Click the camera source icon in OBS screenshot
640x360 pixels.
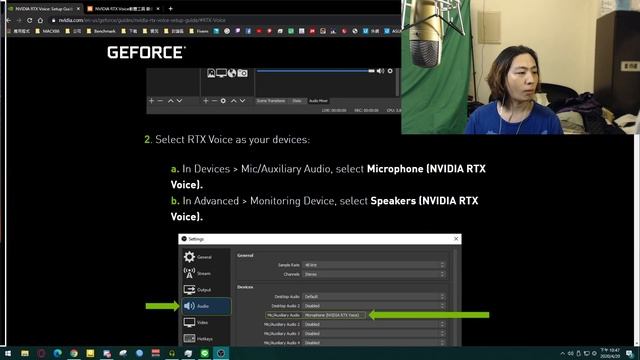[242, 73]
